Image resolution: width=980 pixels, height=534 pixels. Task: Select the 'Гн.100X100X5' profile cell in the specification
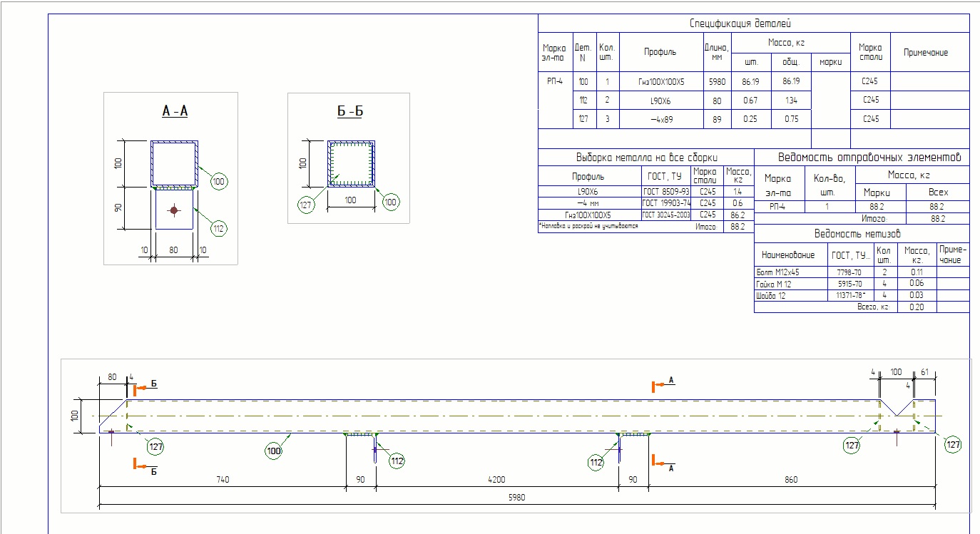(x=661, y=82)
